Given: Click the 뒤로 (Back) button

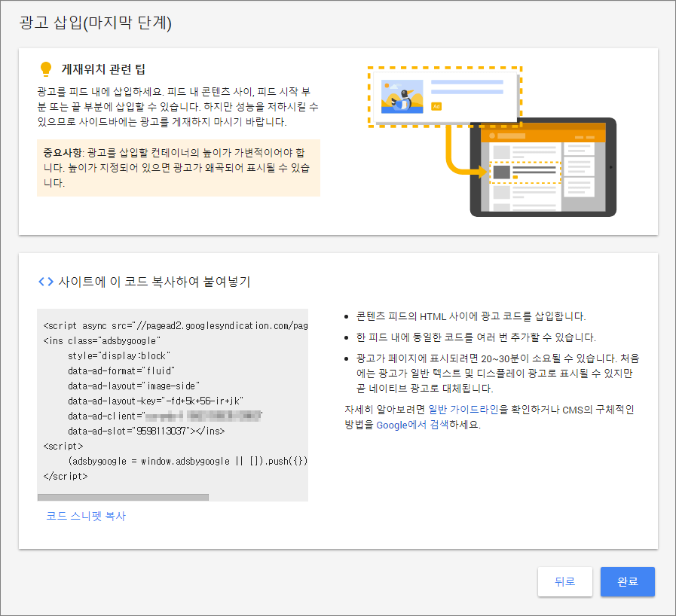Looking at the screenshot, I should tap(564, 581).
